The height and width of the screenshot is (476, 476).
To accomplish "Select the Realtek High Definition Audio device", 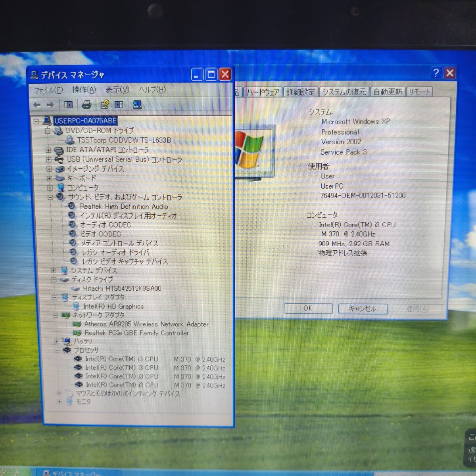I will point(124,206).
